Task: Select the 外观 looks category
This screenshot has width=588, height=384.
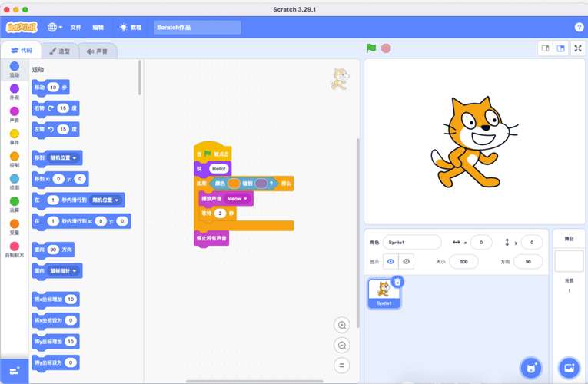Action: click(x=15, y=92)
